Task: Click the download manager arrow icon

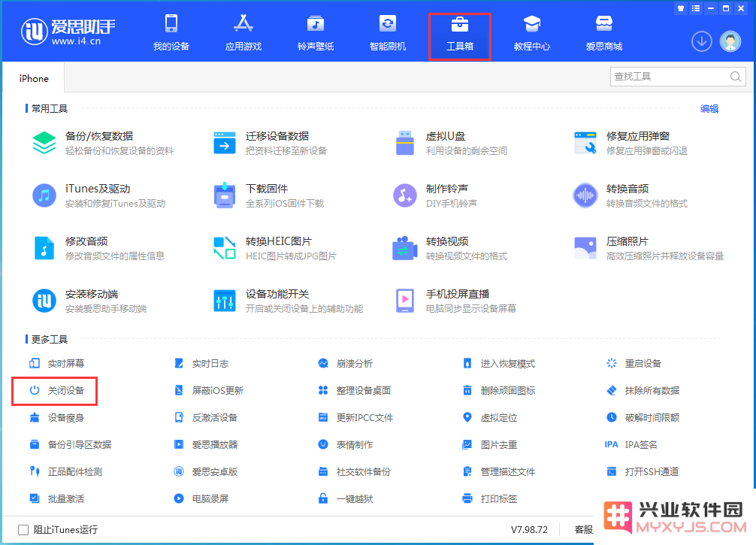Action: point(702,41)
